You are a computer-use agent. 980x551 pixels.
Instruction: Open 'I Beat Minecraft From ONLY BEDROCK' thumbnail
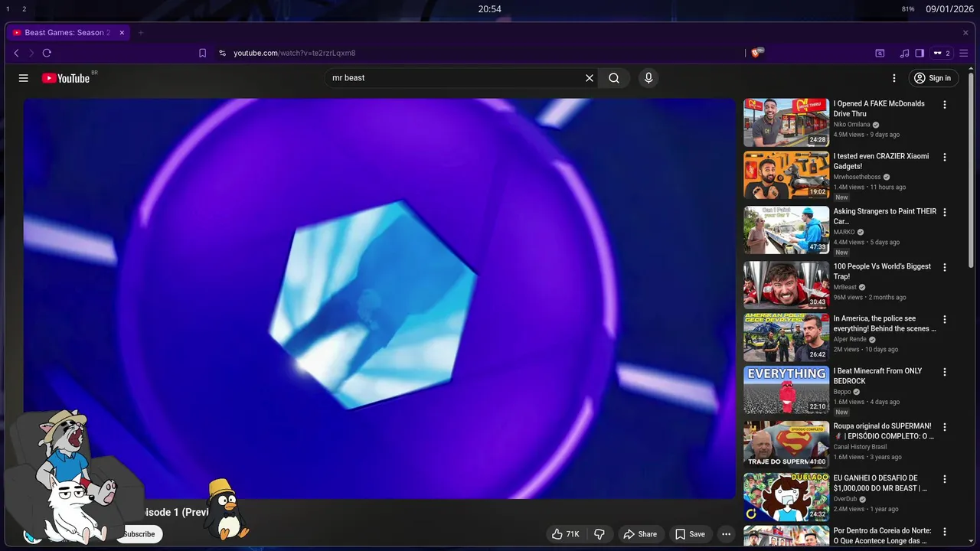(x=786, y=390)
